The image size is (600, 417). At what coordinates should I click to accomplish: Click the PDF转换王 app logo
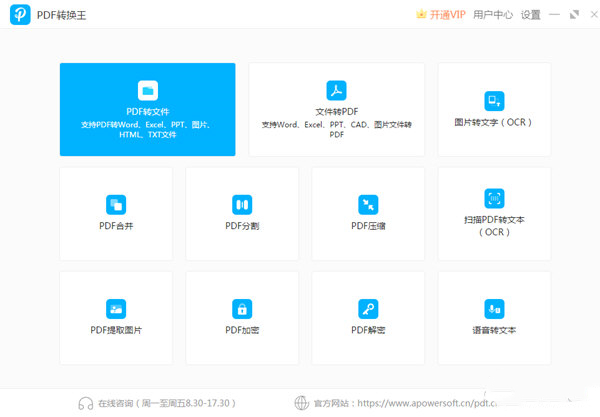19,15
